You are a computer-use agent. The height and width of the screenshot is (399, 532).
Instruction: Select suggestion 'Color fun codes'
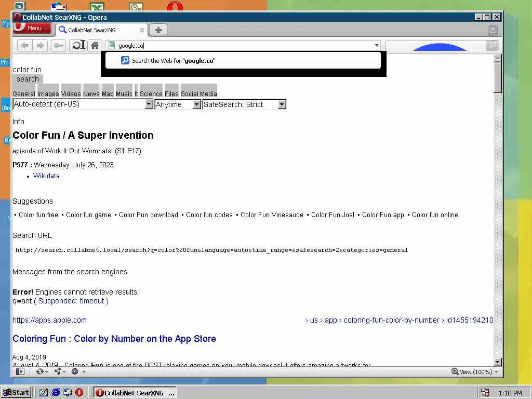(209, 215)
